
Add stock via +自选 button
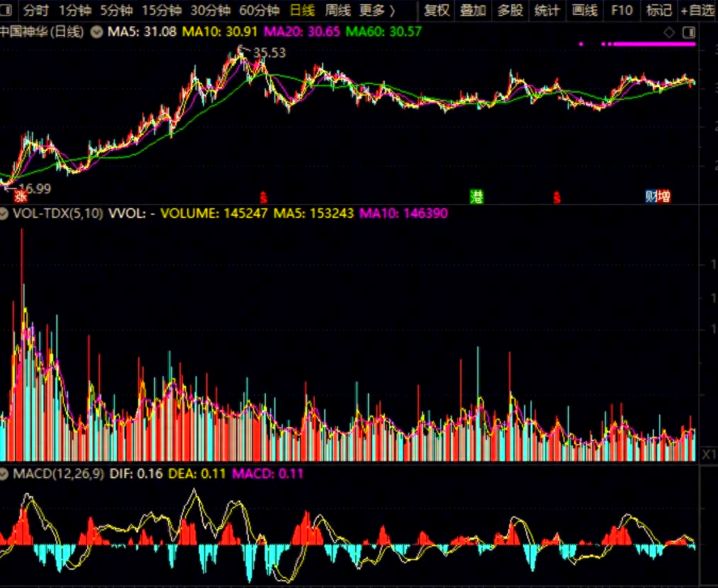(697, 10)
